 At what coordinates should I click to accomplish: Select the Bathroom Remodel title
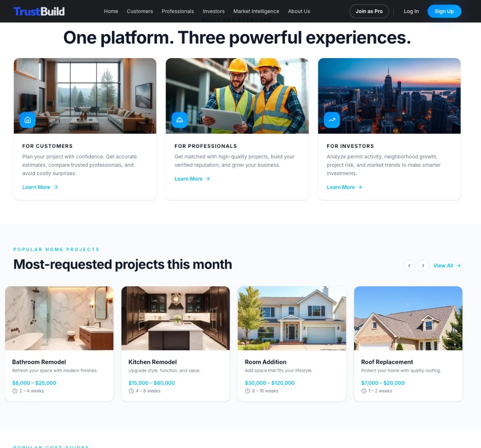(x=39, y=362)
